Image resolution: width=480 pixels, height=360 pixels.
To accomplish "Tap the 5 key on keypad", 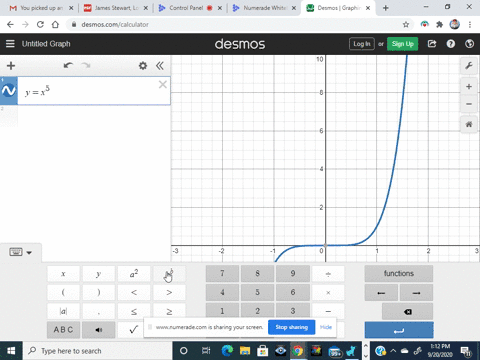I will tap(257, 292).
